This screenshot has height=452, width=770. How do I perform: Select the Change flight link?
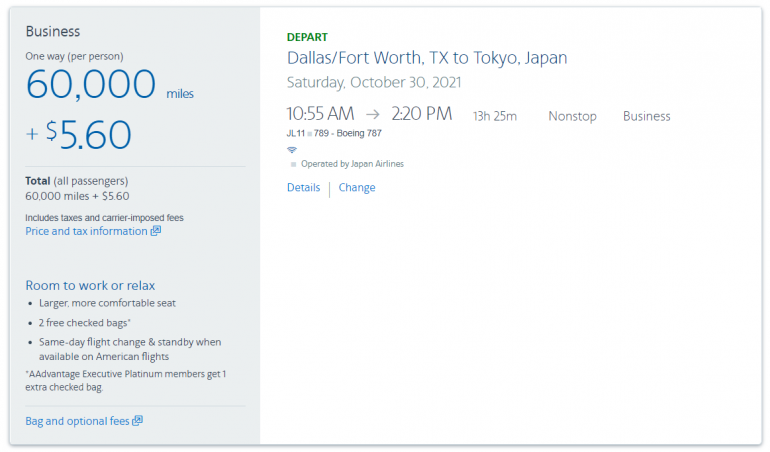(357, 188)
